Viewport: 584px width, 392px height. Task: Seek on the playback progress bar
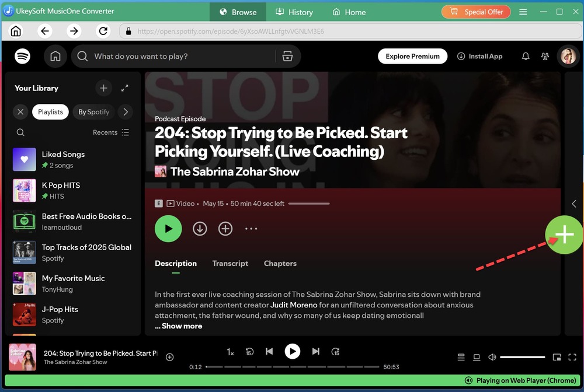pyautogui.click(x=293, y=367)
